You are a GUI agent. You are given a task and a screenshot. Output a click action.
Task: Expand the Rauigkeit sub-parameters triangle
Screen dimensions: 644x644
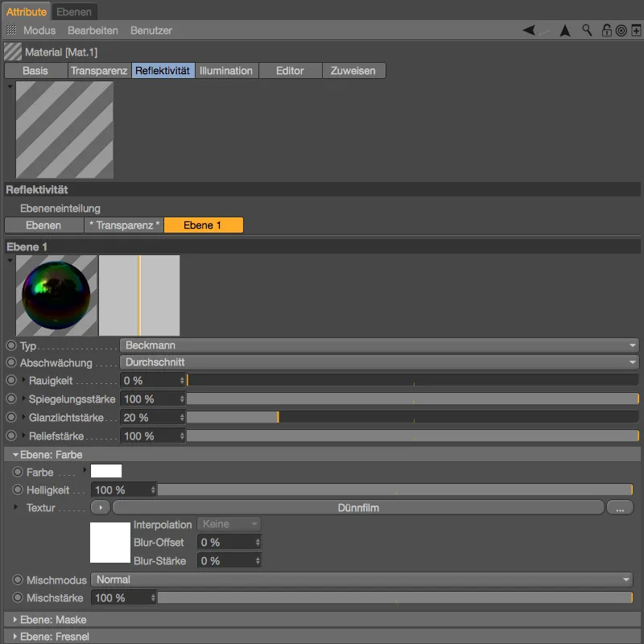click(x=23, y=380)
